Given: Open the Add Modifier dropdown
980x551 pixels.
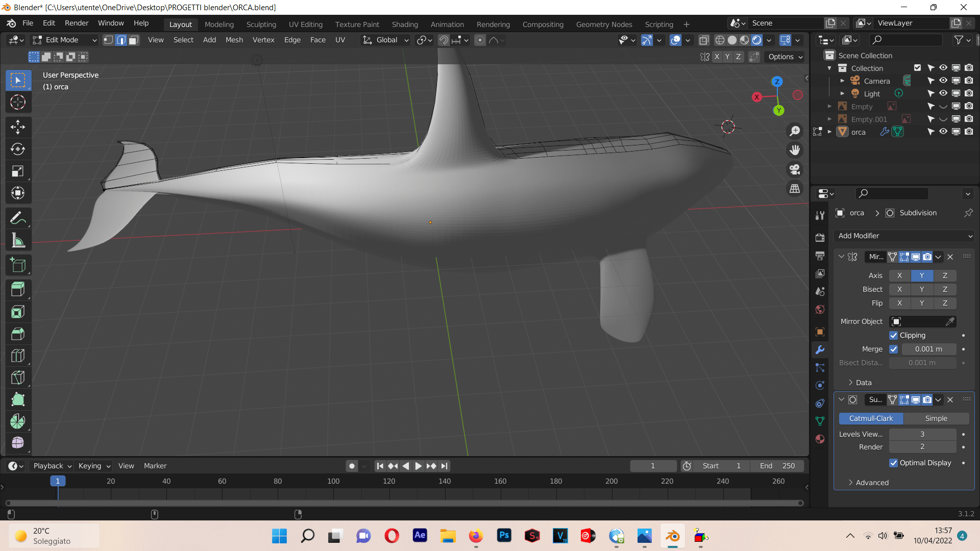Looking at the screenshot, I should click(904, 236).
